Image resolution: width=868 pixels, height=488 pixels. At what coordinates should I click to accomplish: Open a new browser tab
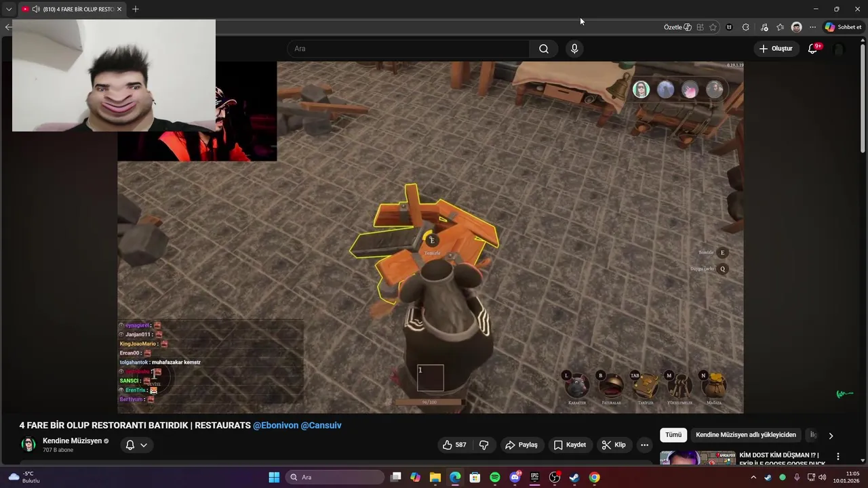[x=136, y=9]
